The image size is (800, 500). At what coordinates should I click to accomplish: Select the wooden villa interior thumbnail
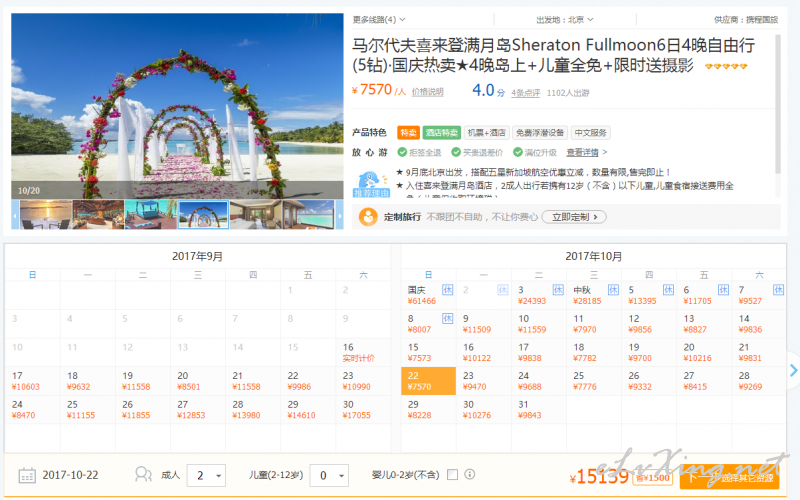98,214
